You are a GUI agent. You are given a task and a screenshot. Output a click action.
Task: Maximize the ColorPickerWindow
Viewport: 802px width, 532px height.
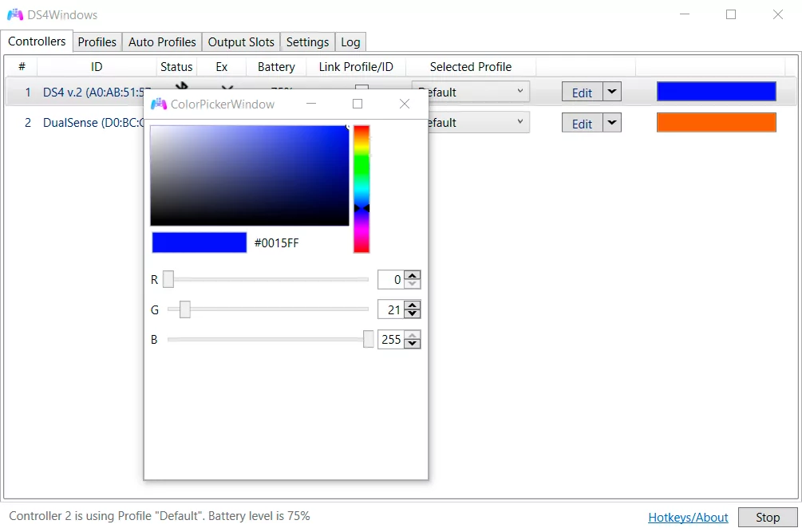[358, 104]
